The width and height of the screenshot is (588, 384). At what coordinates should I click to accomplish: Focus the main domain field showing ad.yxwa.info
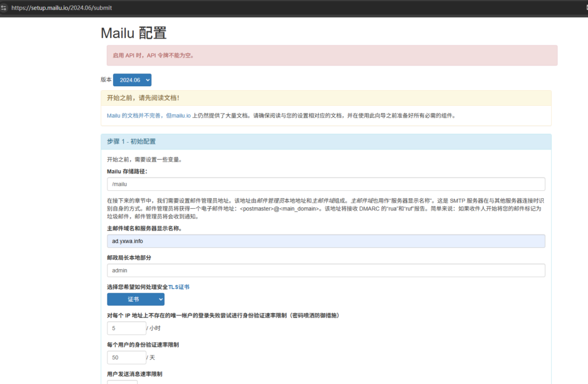[x=326, y=241]
